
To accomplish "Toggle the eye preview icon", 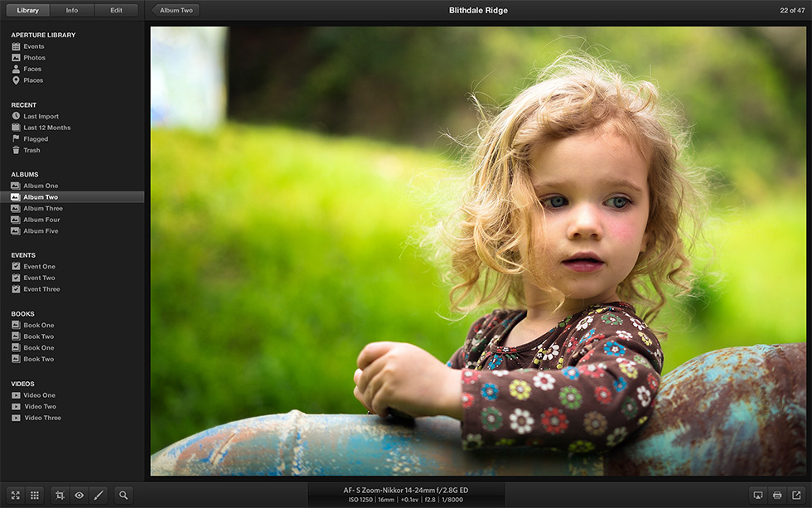I will pos(80,495).
